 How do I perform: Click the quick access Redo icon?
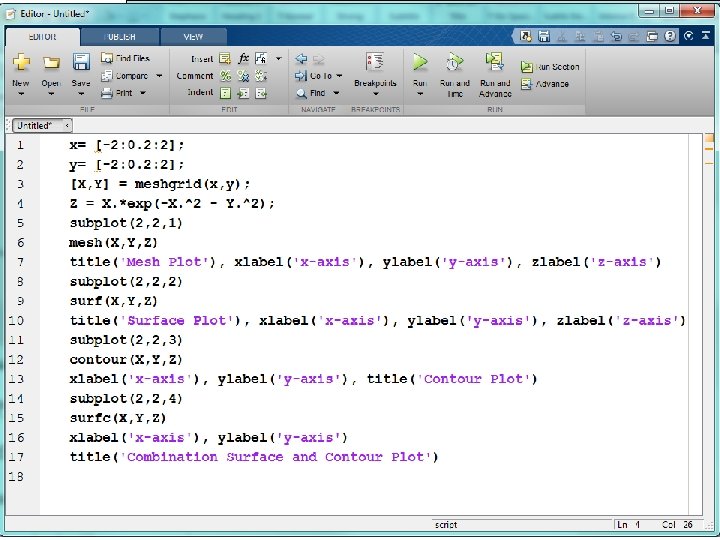[634, 36]
